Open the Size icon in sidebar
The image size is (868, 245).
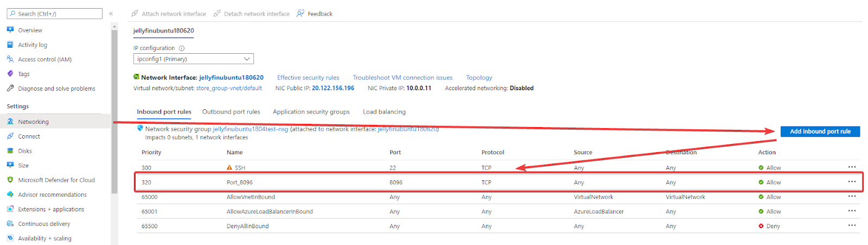click(x=10, y=165)
